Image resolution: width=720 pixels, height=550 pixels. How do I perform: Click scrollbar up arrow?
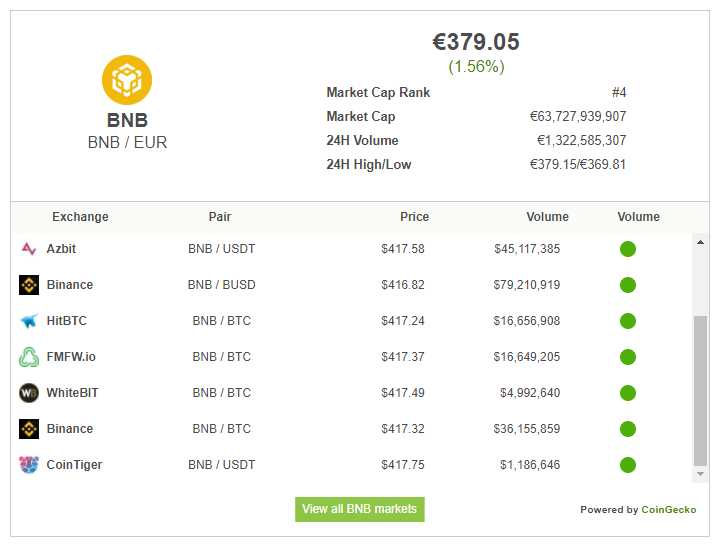coord(700,242)
